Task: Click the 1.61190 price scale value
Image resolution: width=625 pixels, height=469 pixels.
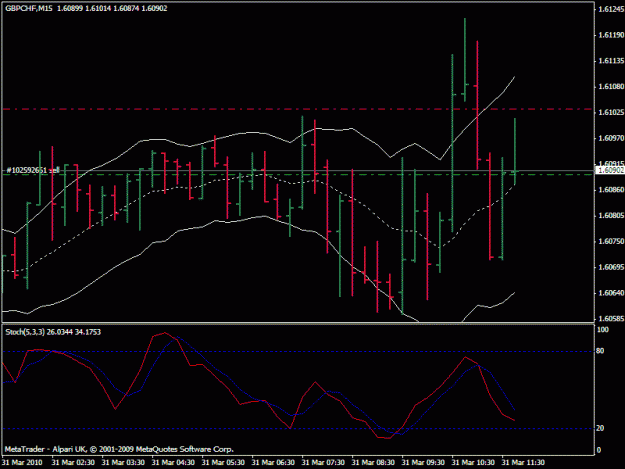Action: point(611,35)
